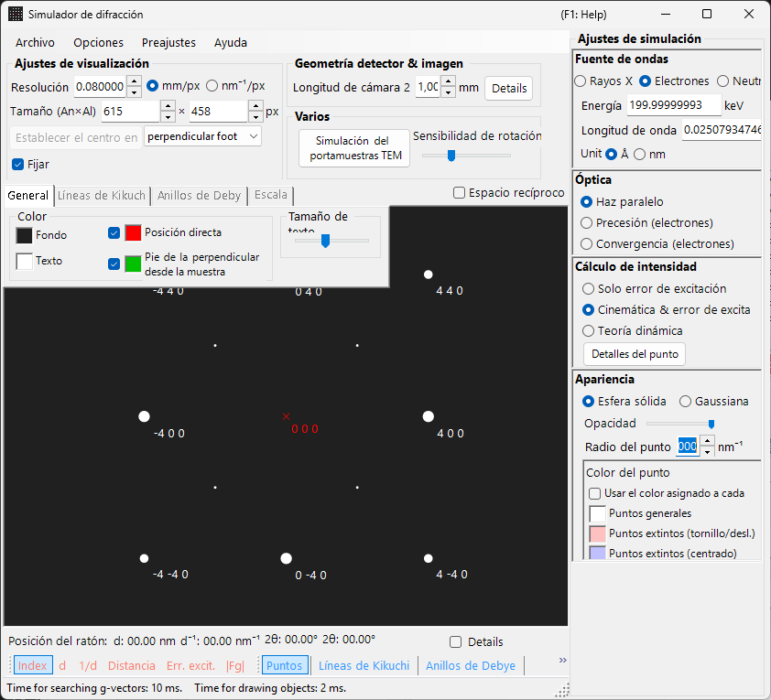Select the 4 0 0 diffraction spot
The height and width of the screenshot is (700, 771).
click(x=429, y=416)
